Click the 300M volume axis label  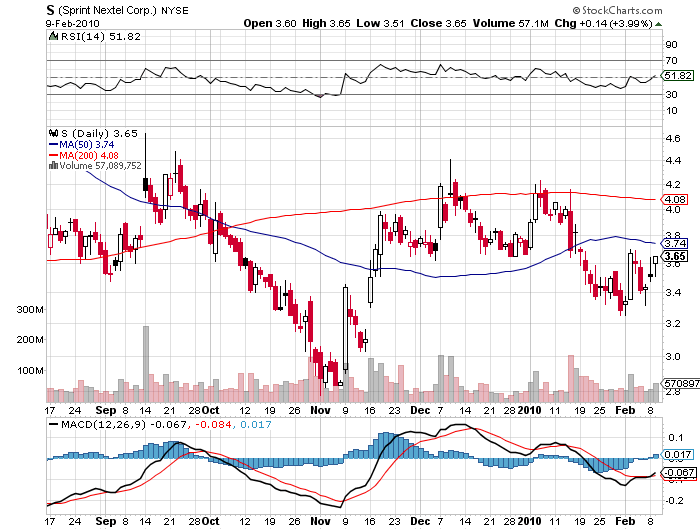[30, 309]
